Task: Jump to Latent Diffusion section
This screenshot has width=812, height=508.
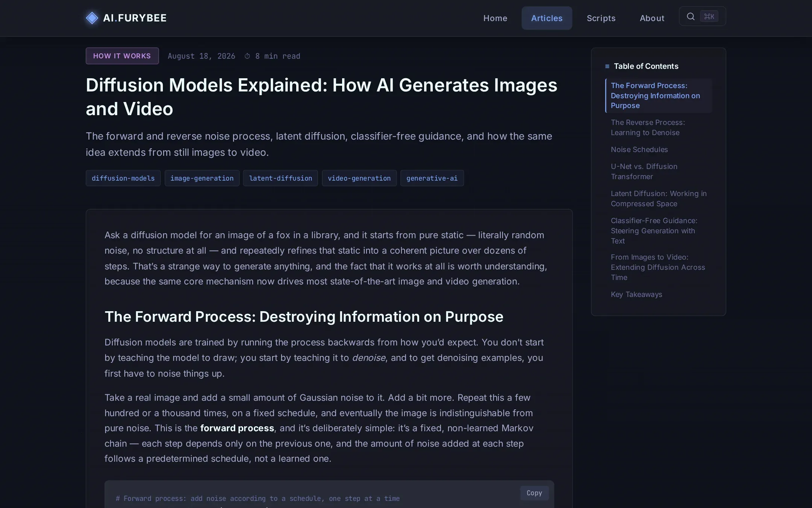Action: coord(658,199)
